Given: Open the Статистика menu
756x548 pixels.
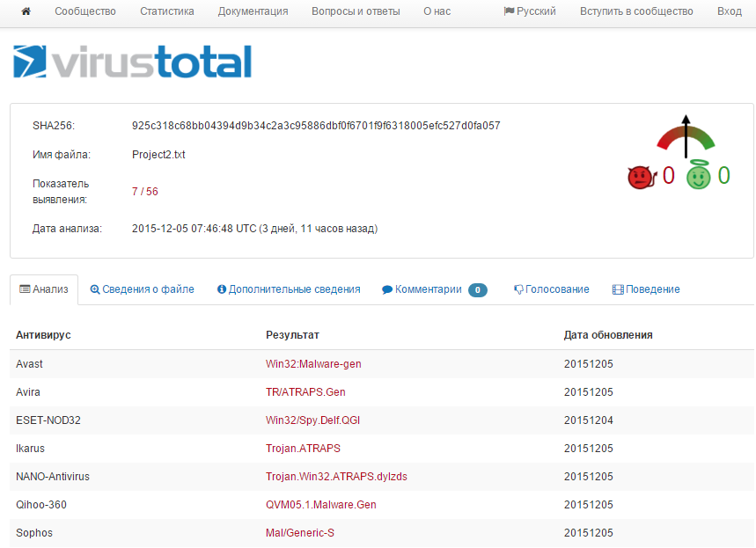Looking at the screenshot, I should coord(167,11).
